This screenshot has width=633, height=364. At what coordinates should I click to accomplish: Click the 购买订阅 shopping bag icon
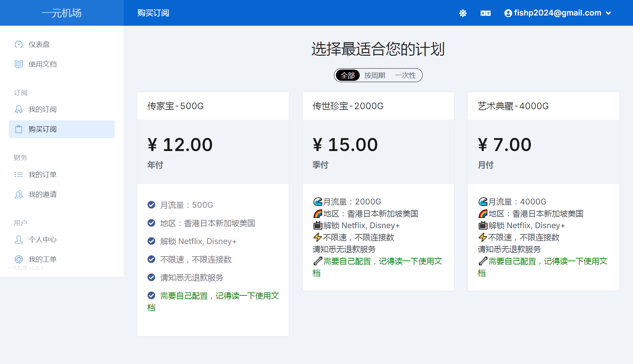(19, 129)
